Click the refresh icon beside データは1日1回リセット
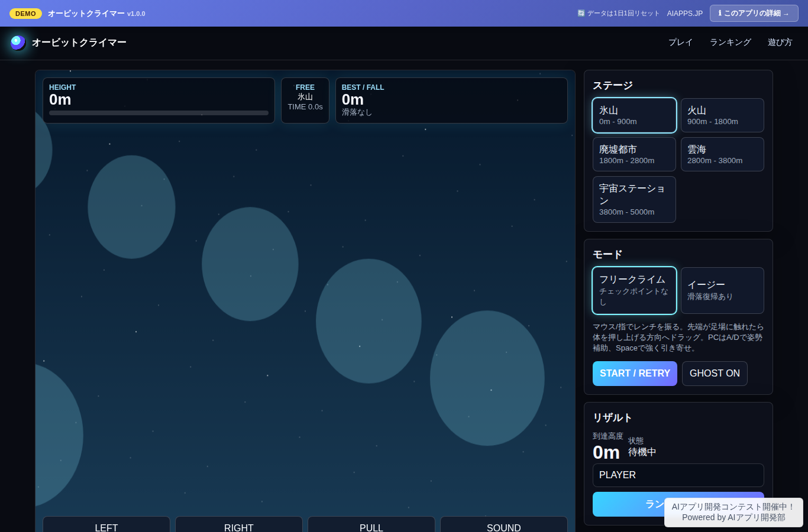 [581, 13]
